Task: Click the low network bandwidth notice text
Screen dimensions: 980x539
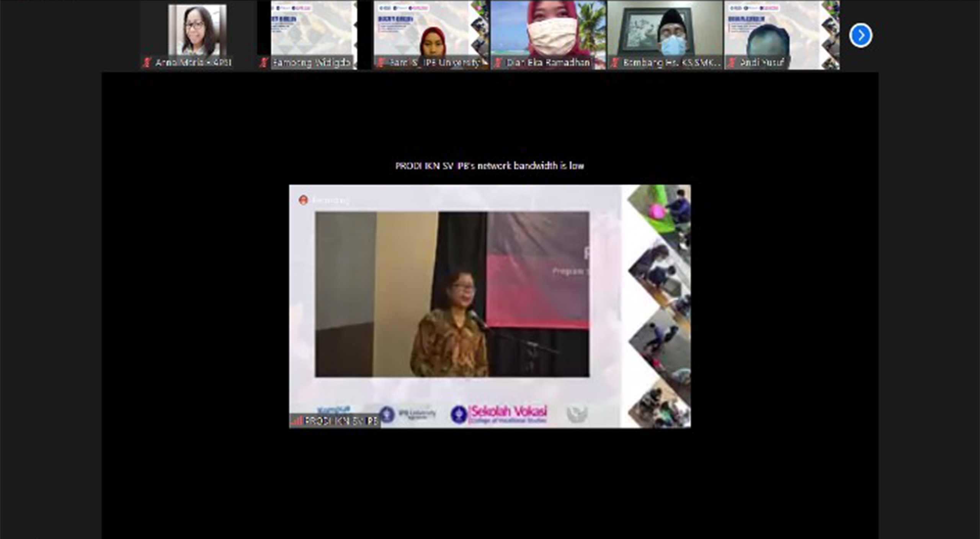Action: (x=490, y=166)
